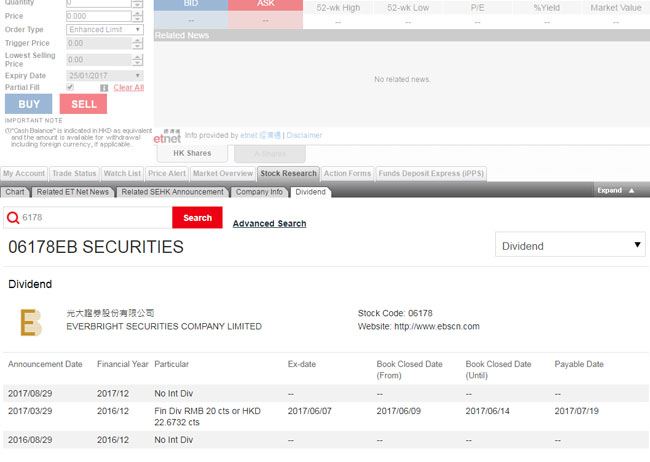Select the 2017/03/29 announcement row
650x462 pixels.
pos(326,416)
